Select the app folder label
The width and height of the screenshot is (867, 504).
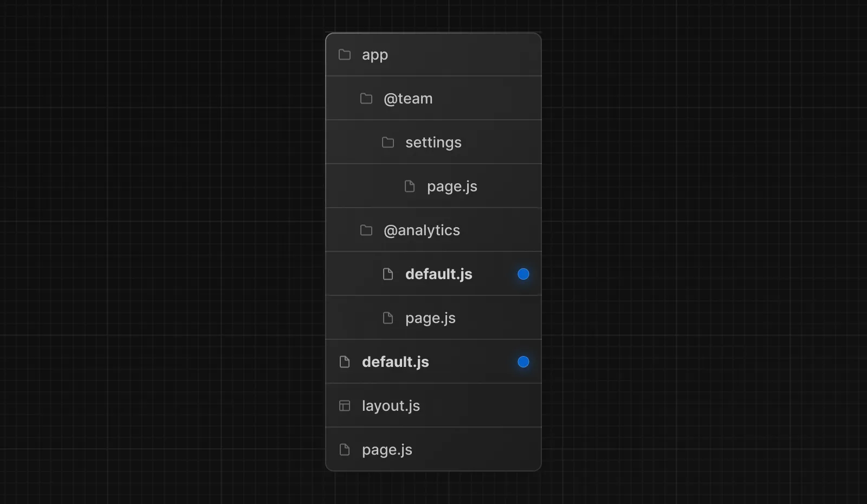(375, 55)
